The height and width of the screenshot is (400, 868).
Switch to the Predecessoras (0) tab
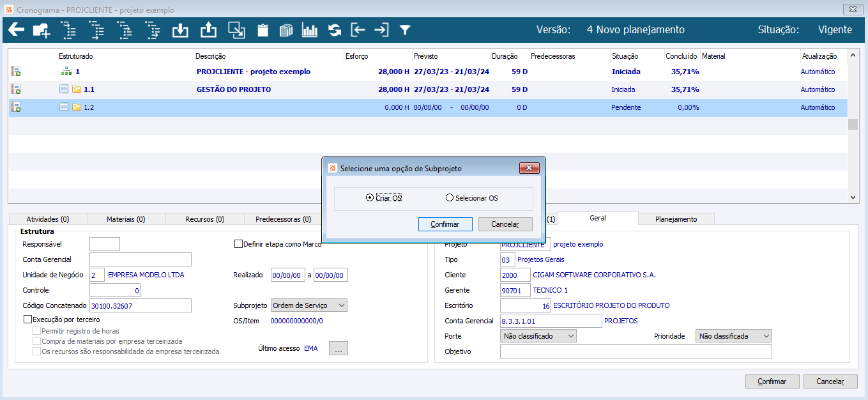pyautogui.click(x=283, y=219)
